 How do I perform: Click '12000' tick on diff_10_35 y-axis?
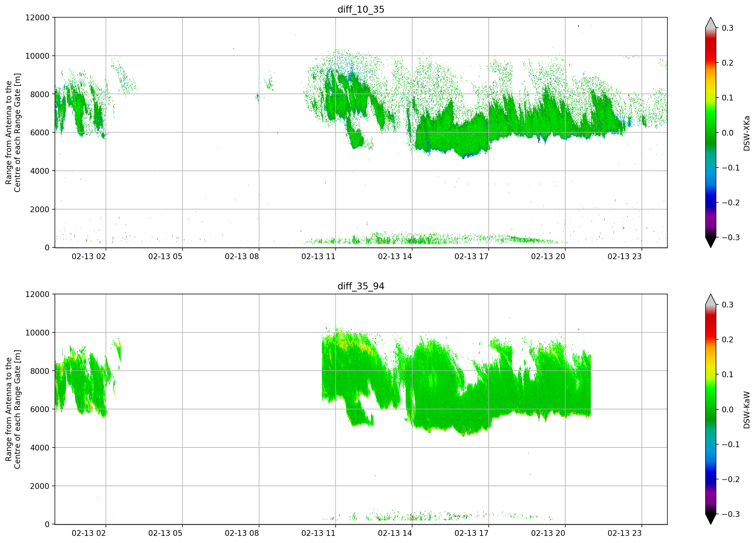pyautogui.click(x=37, y=18)
